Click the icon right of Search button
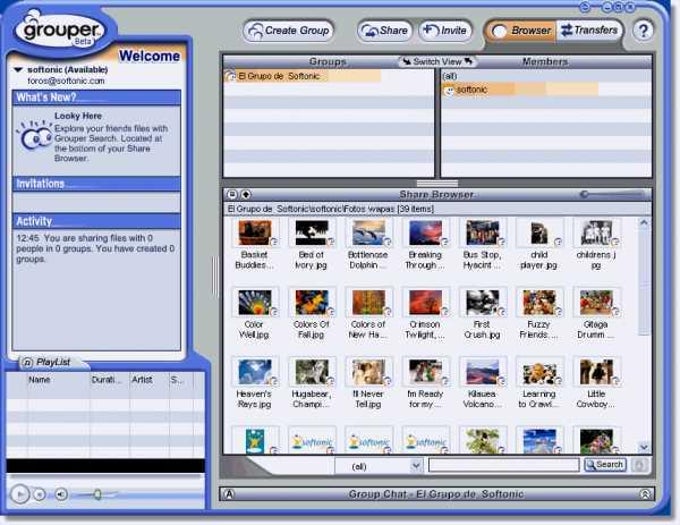The height and width of the screenshot is (525, 680). pyautogui.click(x=639, y=465)
